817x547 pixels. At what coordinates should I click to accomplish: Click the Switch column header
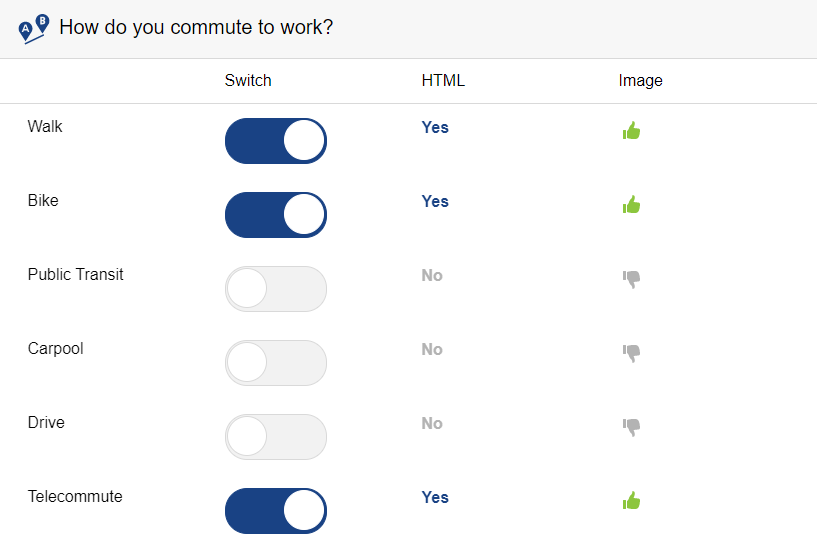[x=248, y=81]
